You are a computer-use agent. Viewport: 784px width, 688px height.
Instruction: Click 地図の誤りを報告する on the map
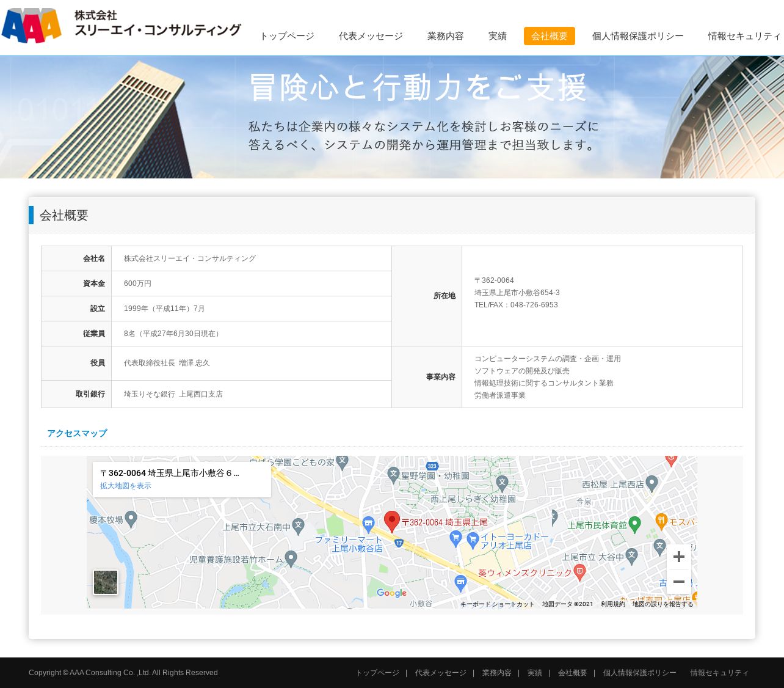[x=662, y=604]
